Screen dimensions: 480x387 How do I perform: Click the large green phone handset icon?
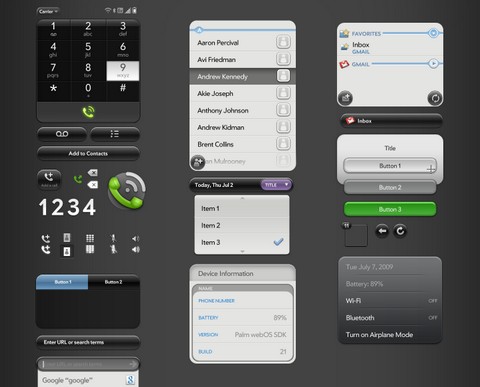(127, 191)
